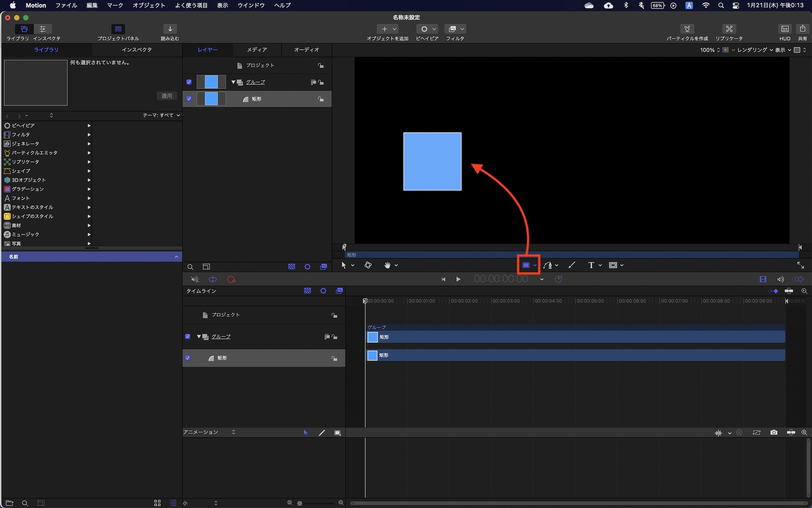
Task: Click the Make Particles icon
Action: click(x=687, y=29)
